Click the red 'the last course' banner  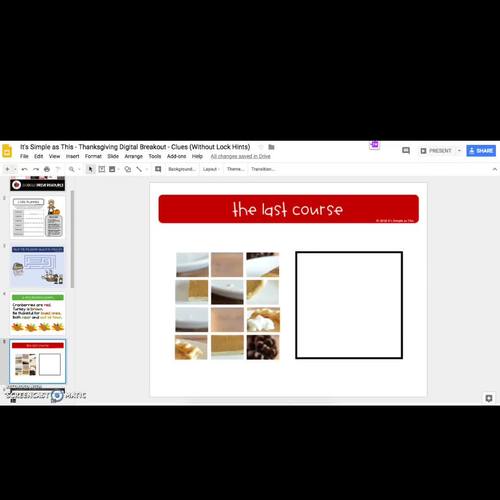288,209
